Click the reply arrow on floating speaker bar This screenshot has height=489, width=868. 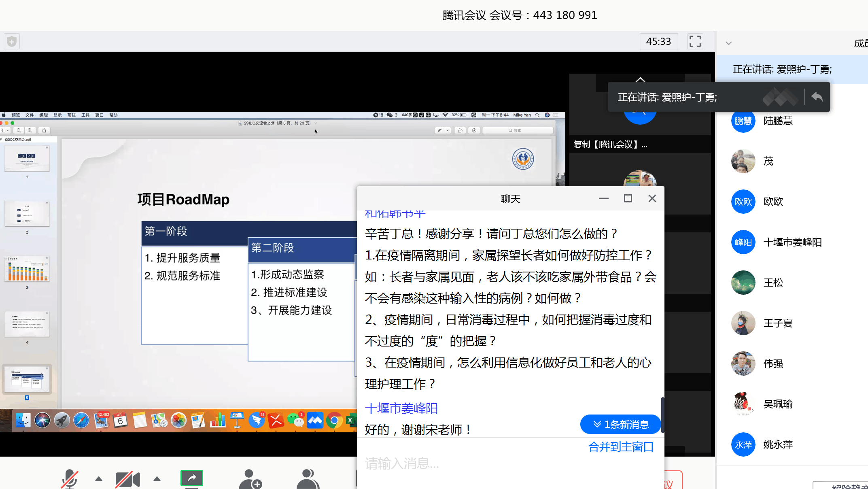817,97
